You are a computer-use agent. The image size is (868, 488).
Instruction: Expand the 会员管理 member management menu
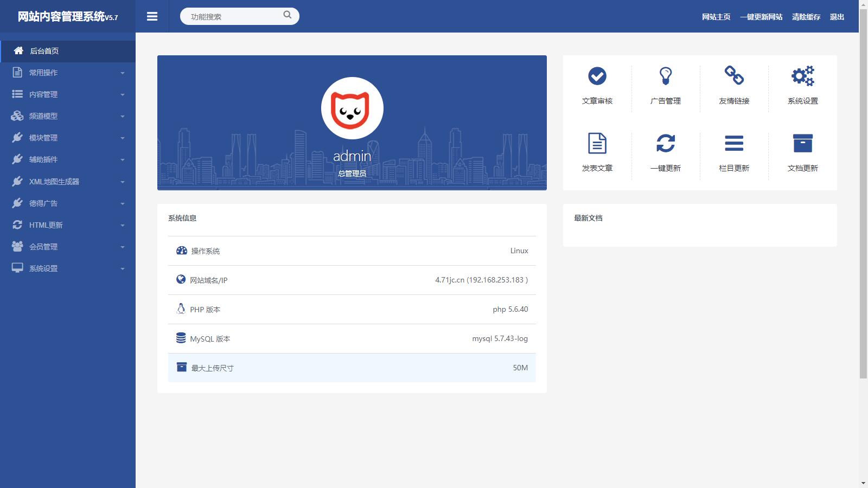point(68,246)
